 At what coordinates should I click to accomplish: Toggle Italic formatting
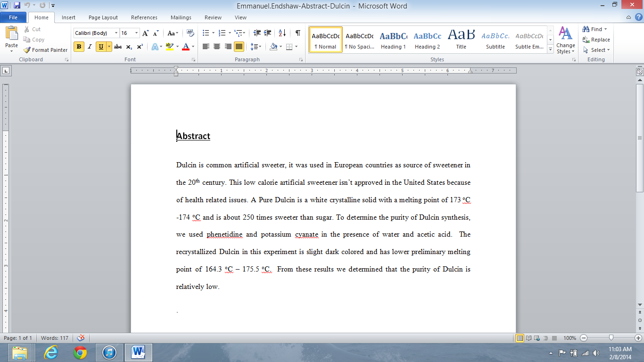point(90,47)
